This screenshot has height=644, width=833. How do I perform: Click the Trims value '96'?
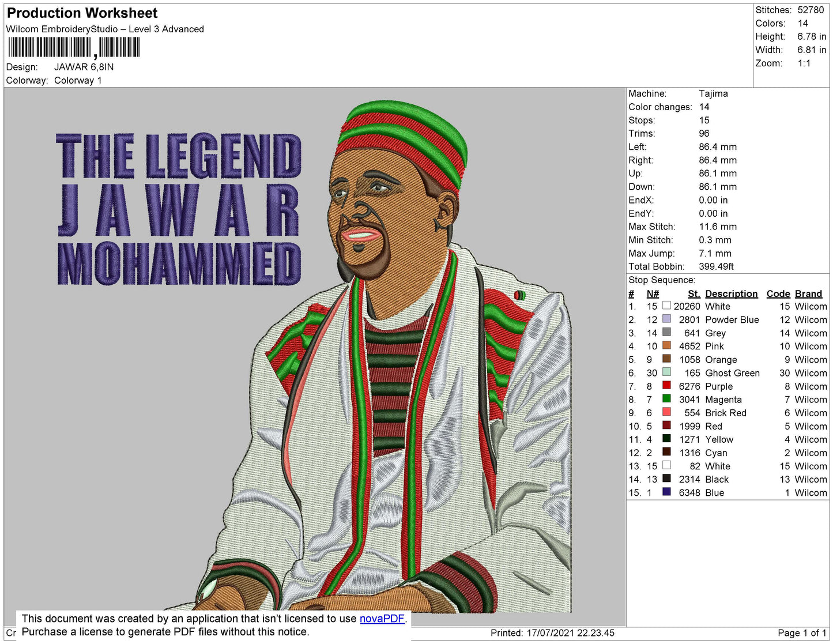[x=704, y=133]
